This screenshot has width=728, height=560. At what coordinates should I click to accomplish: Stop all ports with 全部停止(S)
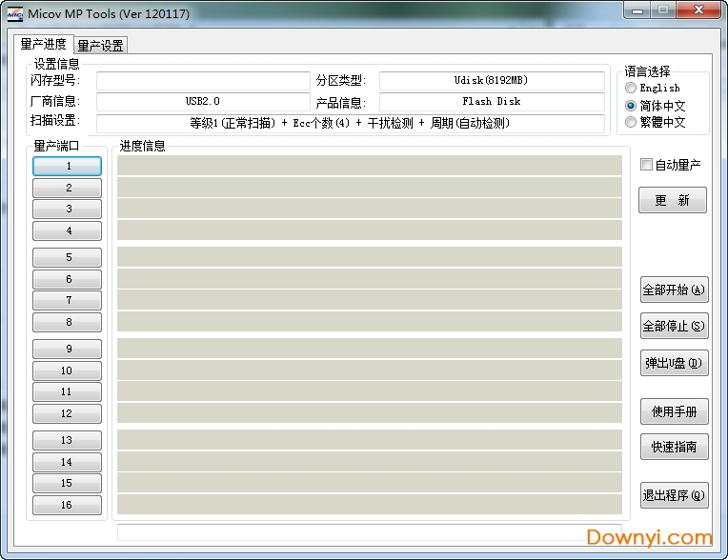674,326
